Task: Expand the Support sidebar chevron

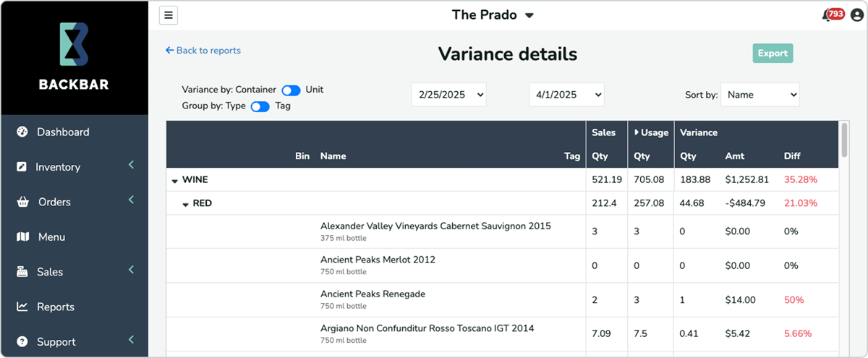Action: (x=132, y=339)
